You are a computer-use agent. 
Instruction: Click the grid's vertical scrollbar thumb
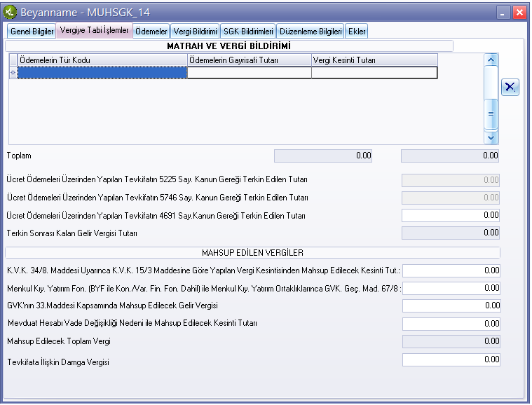[x=491, y=112]
